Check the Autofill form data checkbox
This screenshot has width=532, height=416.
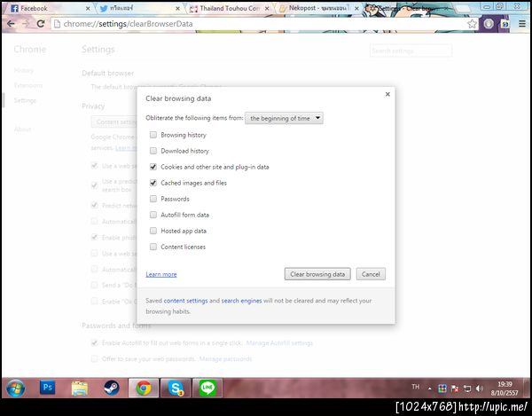(x=153, y=215)
